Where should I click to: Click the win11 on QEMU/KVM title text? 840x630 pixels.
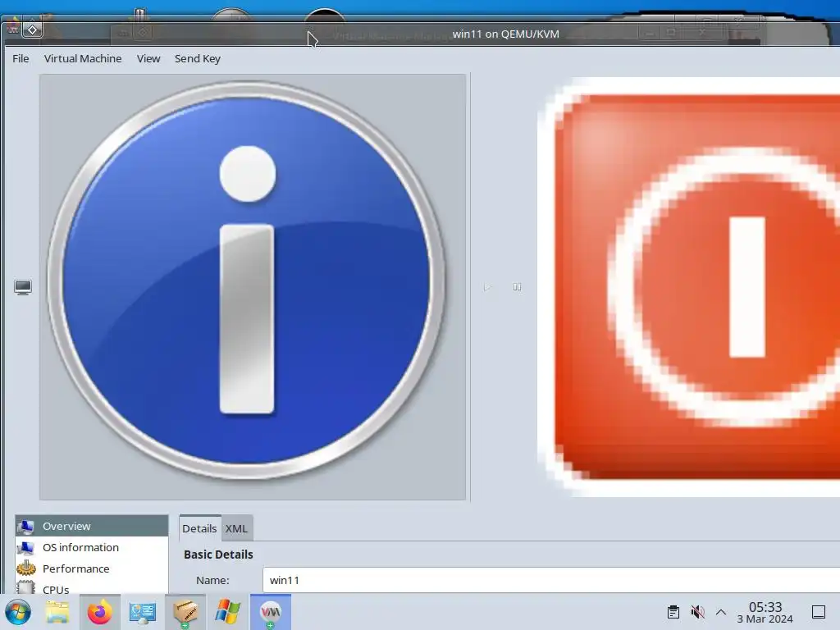[x=505, y=34]
